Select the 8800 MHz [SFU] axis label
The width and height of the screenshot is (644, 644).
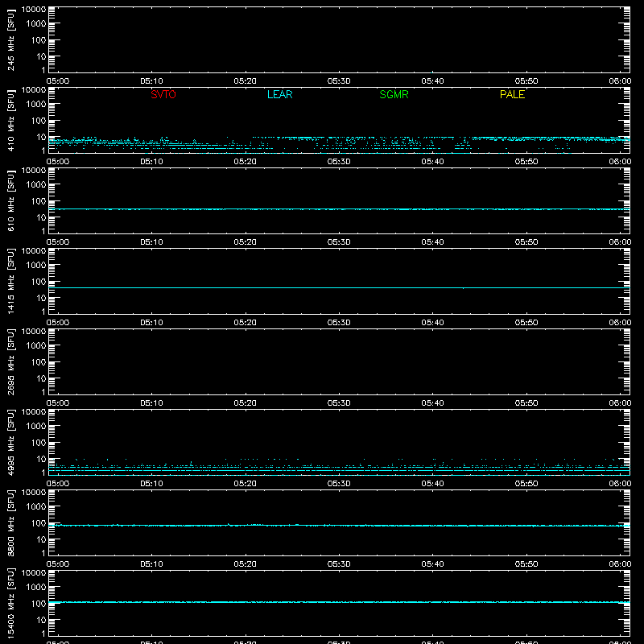pyautogui.click(x=10, y=522)
